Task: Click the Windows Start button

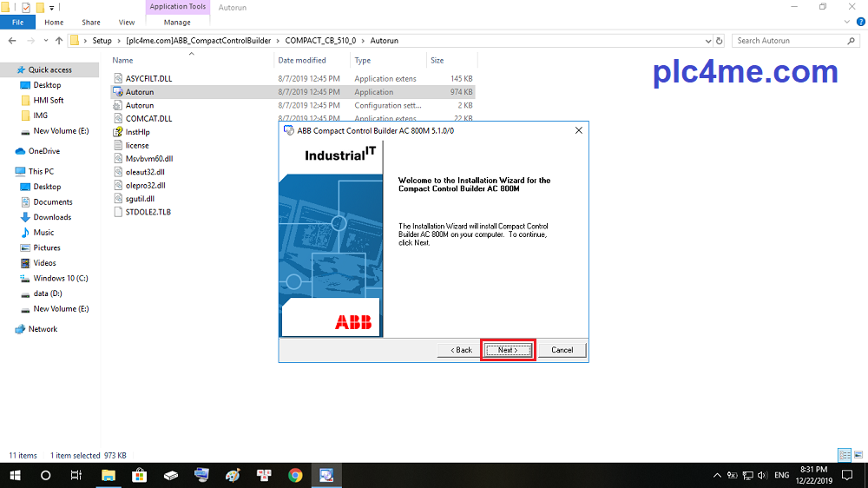Action: 15,475
